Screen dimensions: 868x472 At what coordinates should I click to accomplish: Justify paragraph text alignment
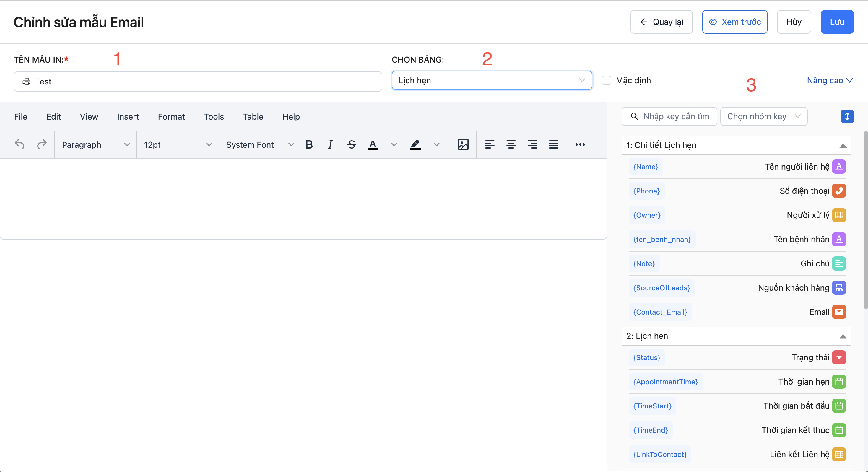click(553, 144)
